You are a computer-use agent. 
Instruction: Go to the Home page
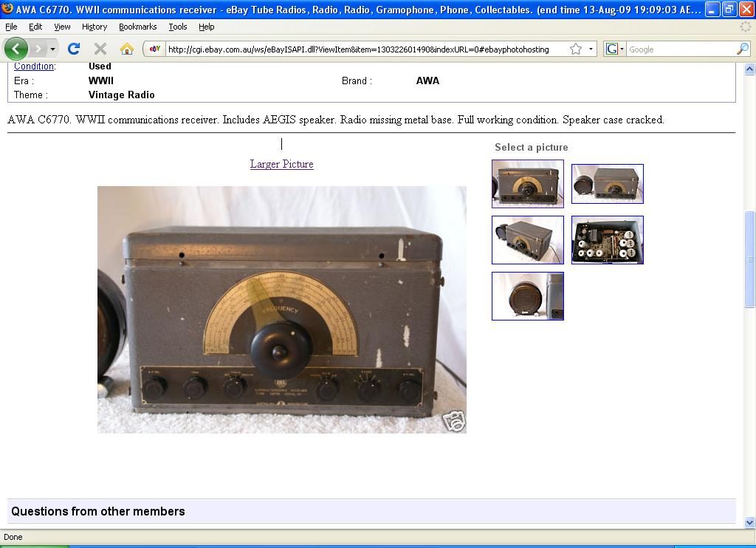click(x=127, y=49)
